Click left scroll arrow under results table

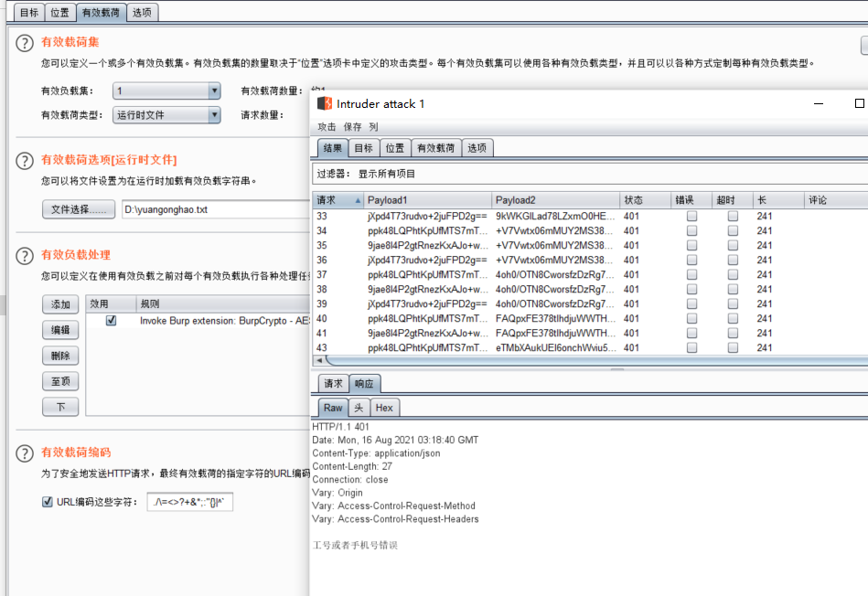318,361
